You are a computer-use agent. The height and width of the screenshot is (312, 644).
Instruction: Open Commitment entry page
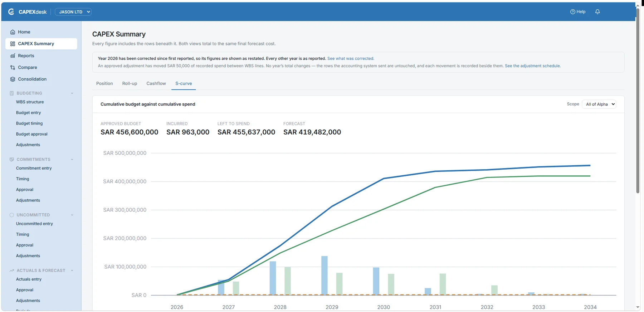click(x=34, y=168)
